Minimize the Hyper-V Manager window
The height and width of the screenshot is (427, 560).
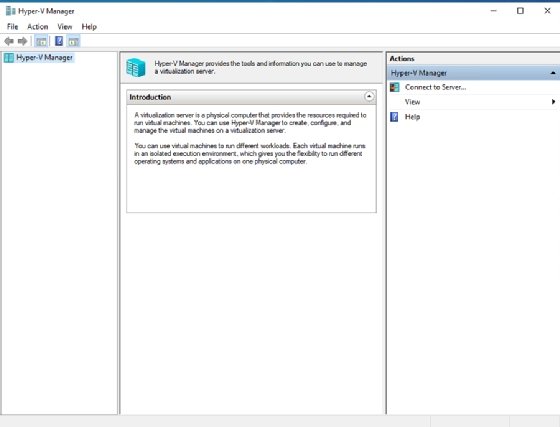[494, 11]
